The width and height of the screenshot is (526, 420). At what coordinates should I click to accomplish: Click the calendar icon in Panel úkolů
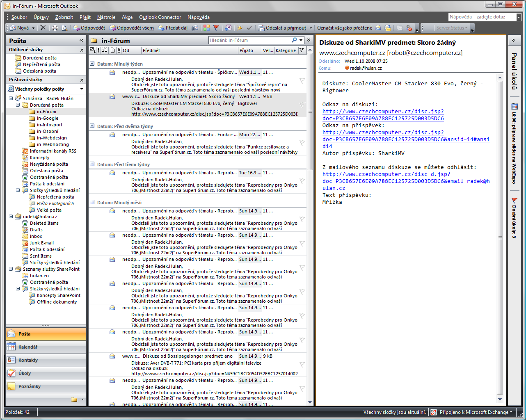(x=514, y=107)
